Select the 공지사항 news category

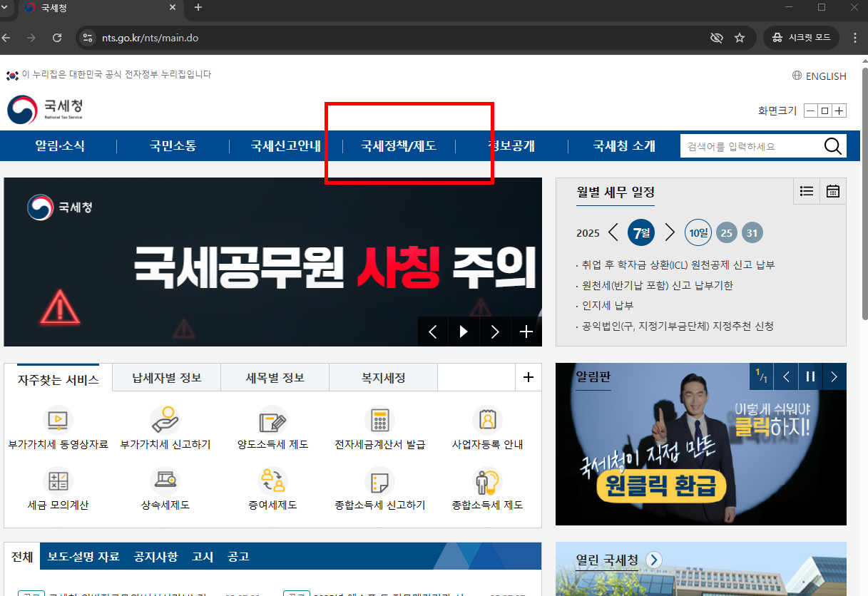[x=155, y=556]
